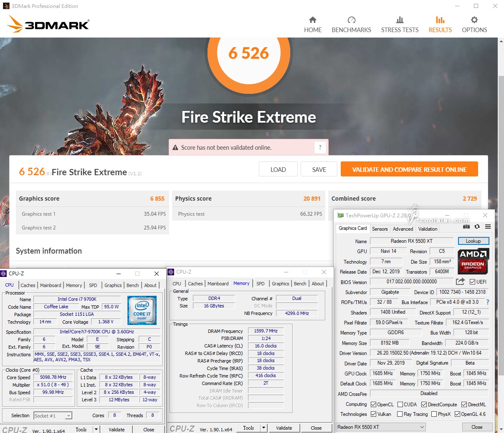Click the AMD Radeon Graphics logo
504x433 pixels.
(473, 262)
